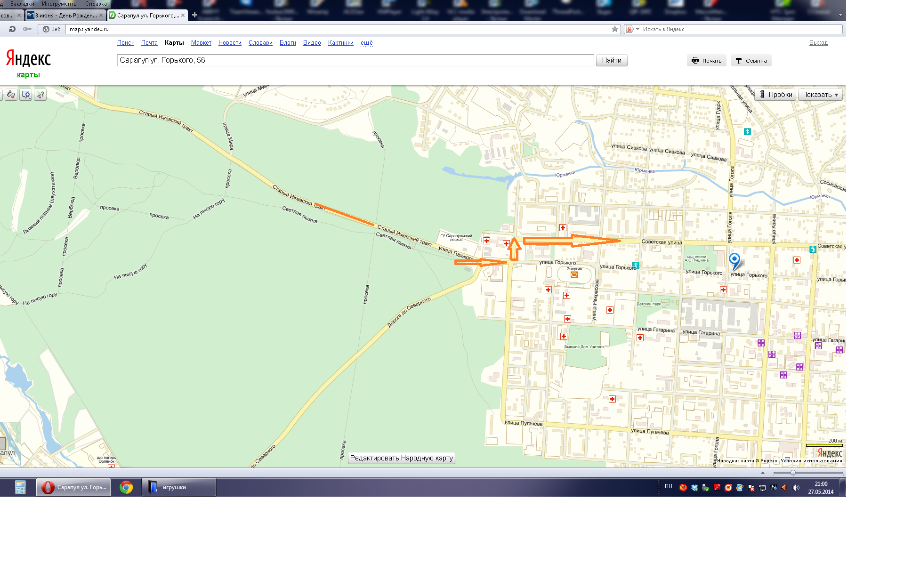
Task: Click the up-arrow expander in the status bar
Action: point(763,473)
